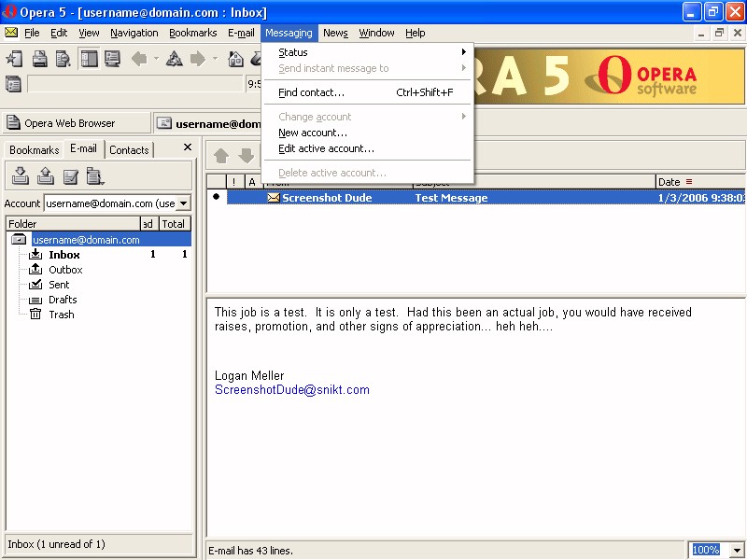
Task: Click the Print toolbar icon
Action: click(x=39, y=59)
